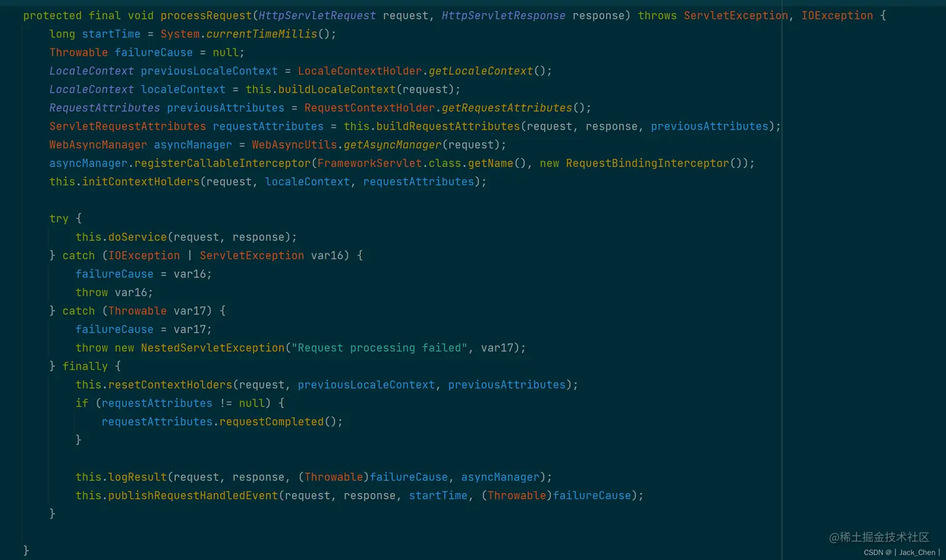This screenshot has height=560, width=946.
Task: Click "Request processing failed" string literal
Action: click(380, 348)
